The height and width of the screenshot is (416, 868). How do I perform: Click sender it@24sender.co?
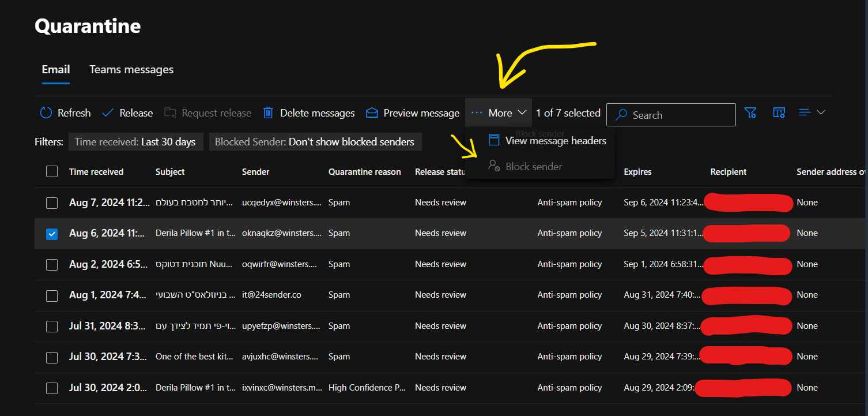271,295
